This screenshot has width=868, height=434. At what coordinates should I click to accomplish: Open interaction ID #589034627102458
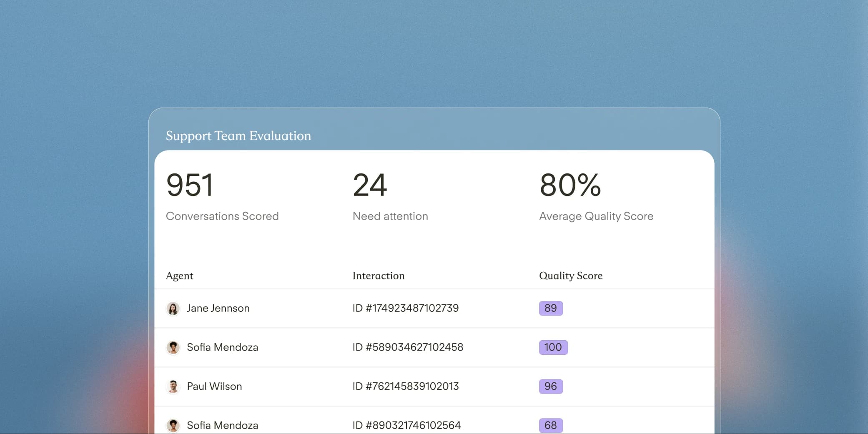tap(408, 347)
